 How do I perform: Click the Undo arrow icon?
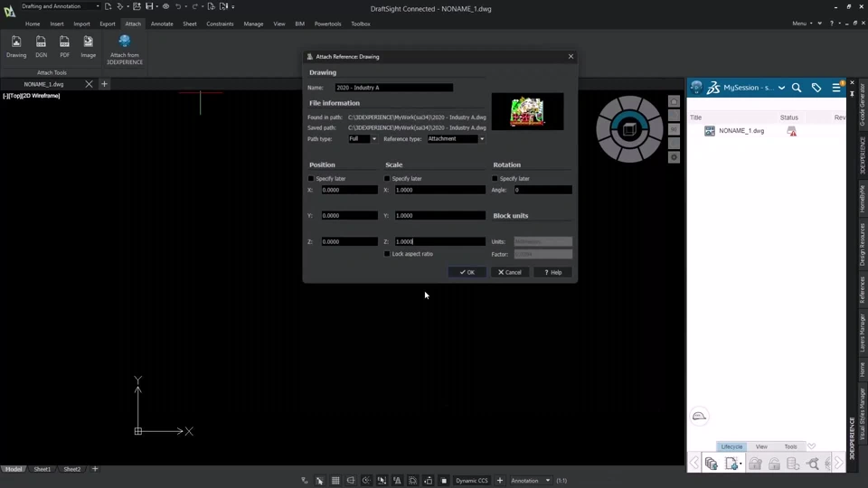click(x=178, y=6)
